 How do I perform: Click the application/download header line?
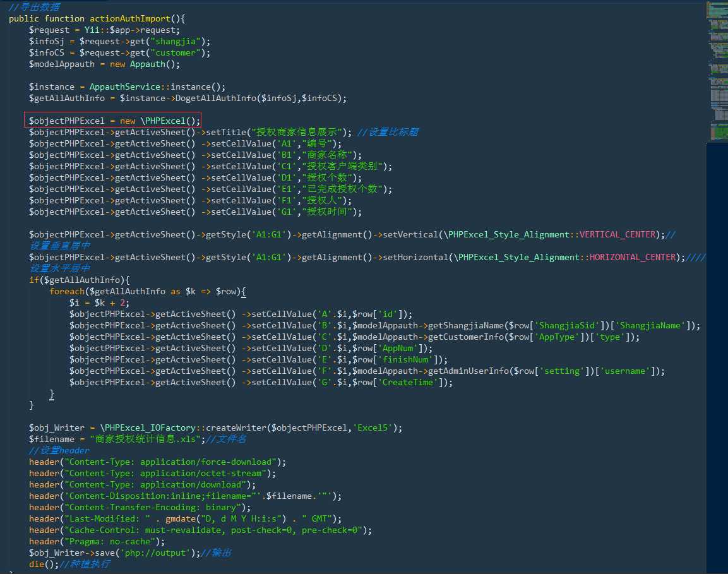click(x=143, y=485)
